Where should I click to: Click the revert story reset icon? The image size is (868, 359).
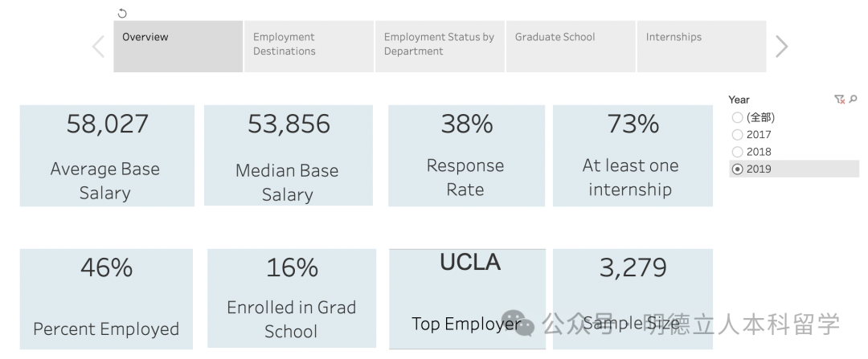(122, 14)
